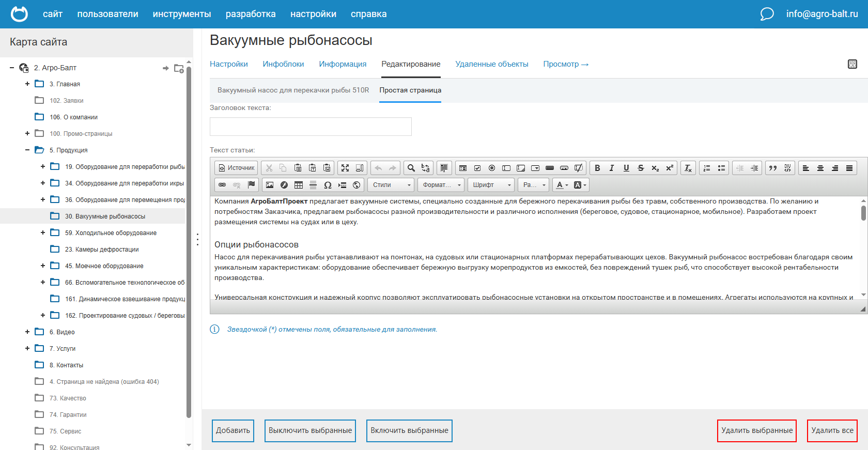868x450 pixels.
Task: Insert a special character with the Omega icon
Action: point(328,185)
